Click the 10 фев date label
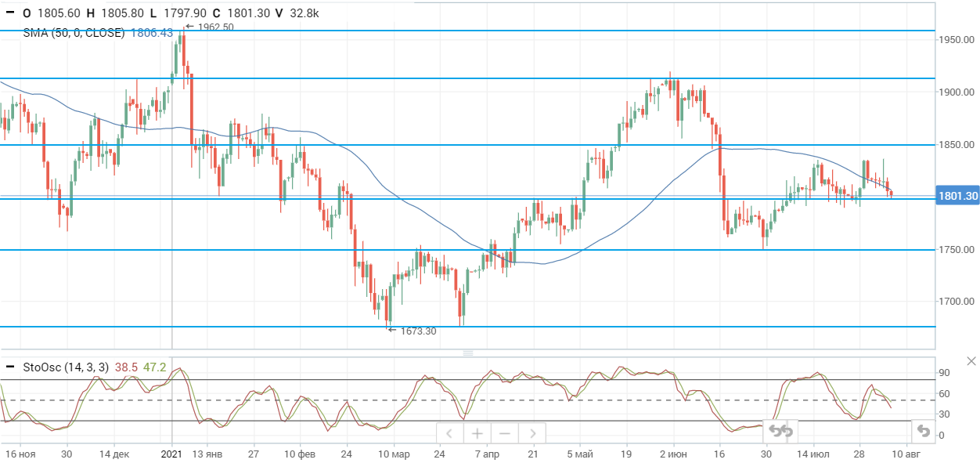Screen dimensions: 980x463 tap(300, 454)
